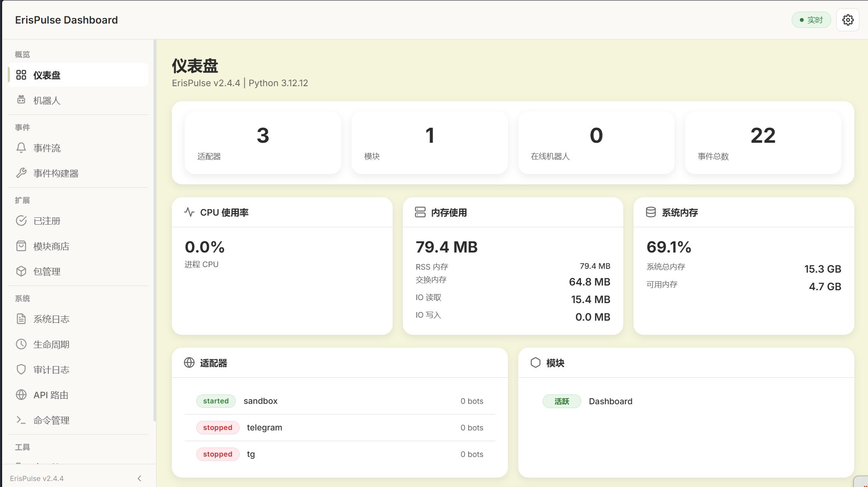Click the package box icon beside 包管理

tap(21, 271)
